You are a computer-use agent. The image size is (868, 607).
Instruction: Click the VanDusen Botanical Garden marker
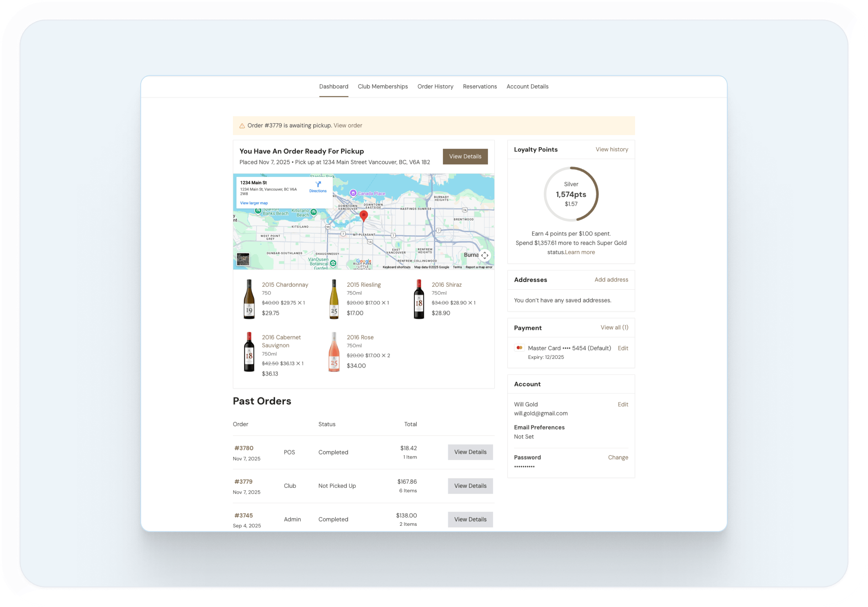click(333, 264)
